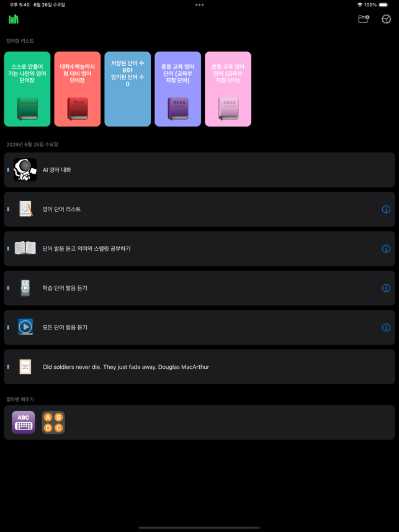Show info for 영어 단어 리스트
The height and width of the screenshot is (532, 399).
click(x=386, y=209)
